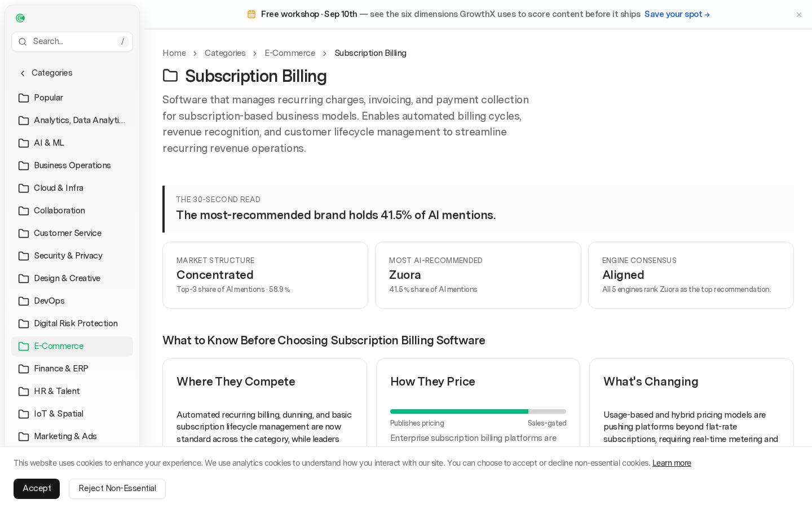Open the Collaboration category
Viewport: 812px width, 508px height.
[72, 211]
